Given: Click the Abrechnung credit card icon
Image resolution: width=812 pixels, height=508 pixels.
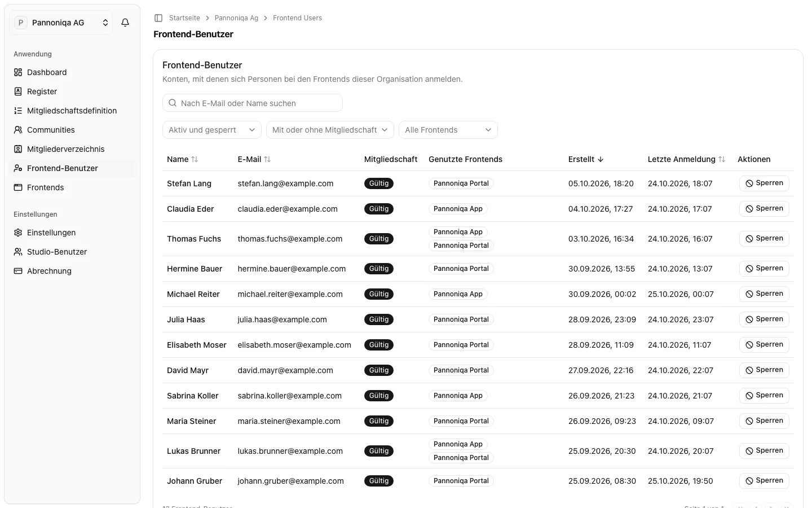Looking at the screenshot, I should (x=18, y=271).
